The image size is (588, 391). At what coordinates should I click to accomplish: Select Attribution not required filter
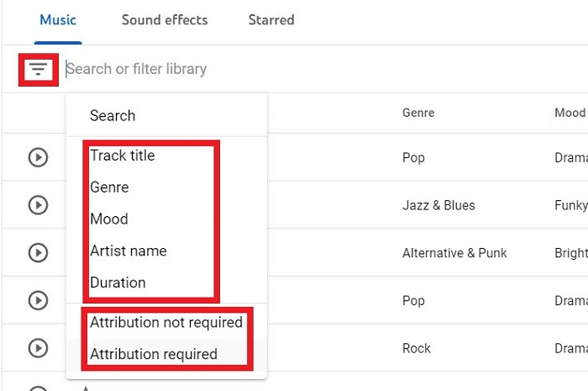166,322
